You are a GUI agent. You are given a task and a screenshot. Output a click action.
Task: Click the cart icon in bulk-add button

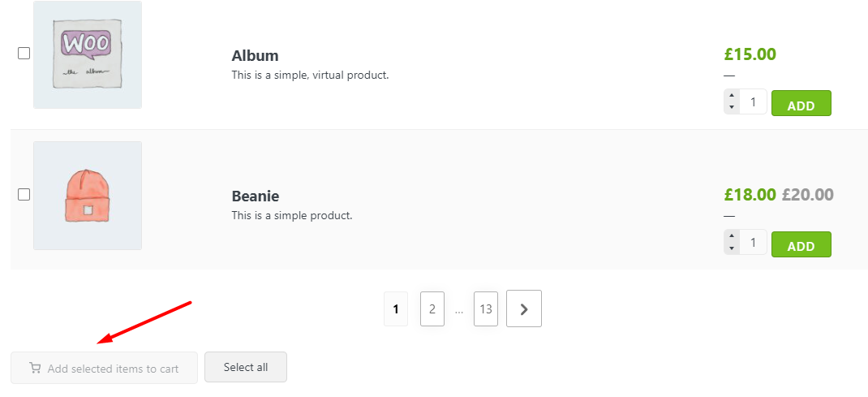(35, 368)
